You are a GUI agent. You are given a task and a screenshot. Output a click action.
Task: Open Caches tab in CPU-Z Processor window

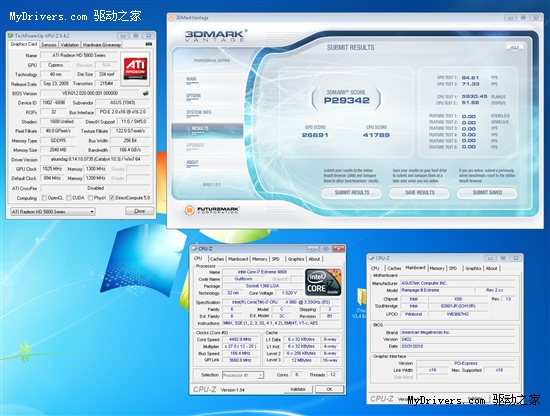tap(217, 259)
